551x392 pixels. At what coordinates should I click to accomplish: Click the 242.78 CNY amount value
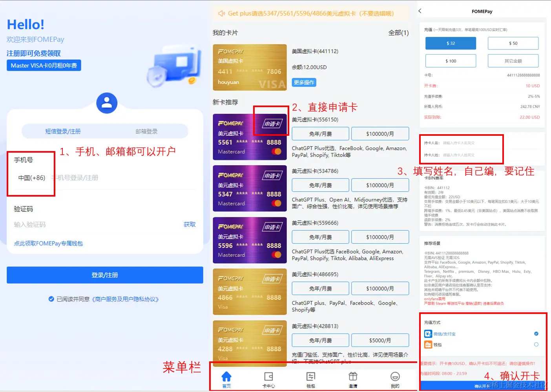pos(530,106)
